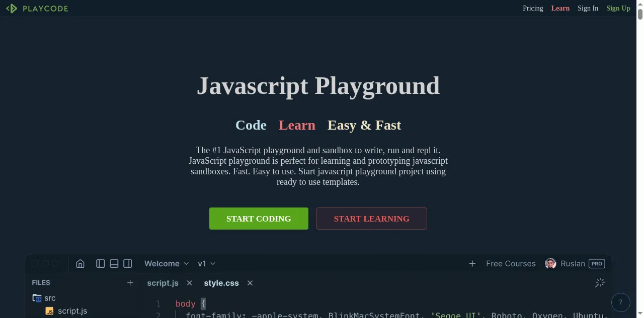644x318 pixels.
Task: Click the Javascript Playground heading
Action: [x=318, y=86]
